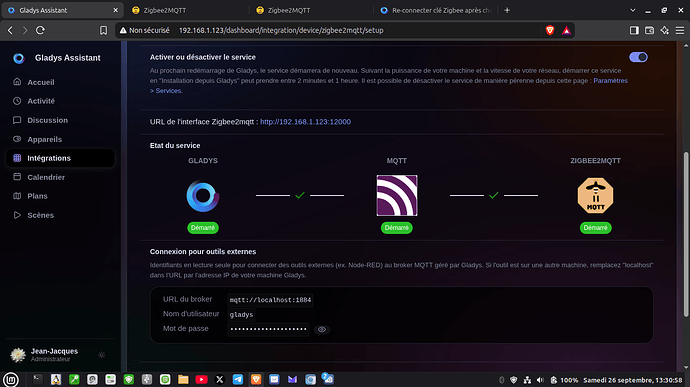Click the Non sécurisé site warning
Screen dimensions: 690x387
tap(144, 30)
